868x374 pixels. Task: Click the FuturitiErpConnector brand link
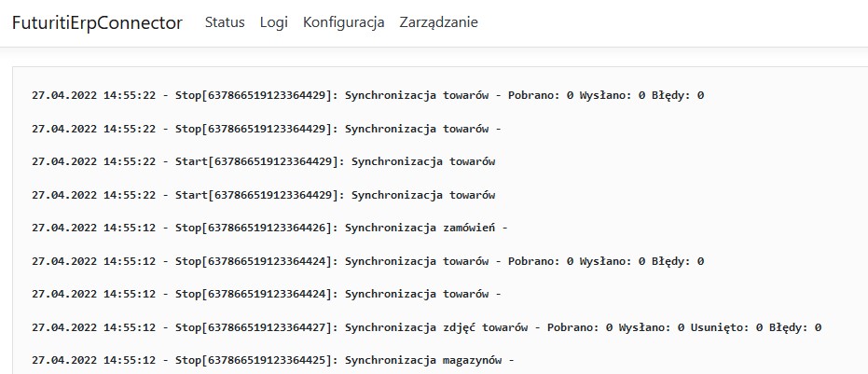[97, 23]
